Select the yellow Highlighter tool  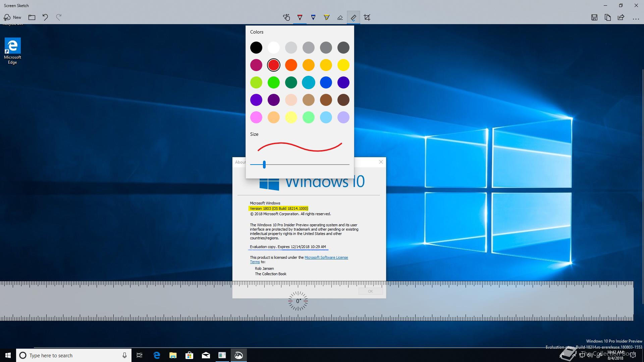pyautogui.click(x=327, y=17)
